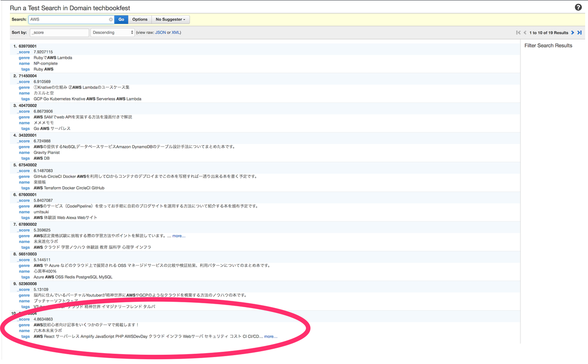Go to first results page
Viewport: 588px width, 364px height.
tap(518, 33)
